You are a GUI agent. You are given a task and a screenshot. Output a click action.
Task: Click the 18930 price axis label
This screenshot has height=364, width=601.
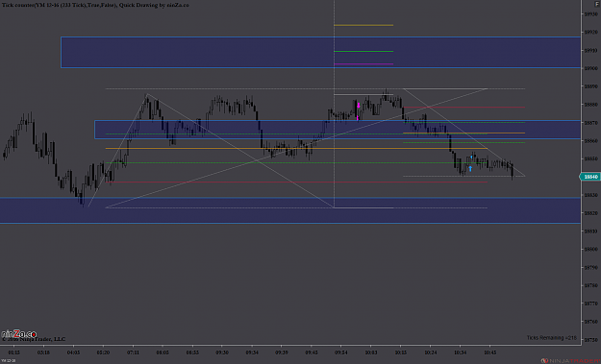pyautogui.click(x=590, y=14)
